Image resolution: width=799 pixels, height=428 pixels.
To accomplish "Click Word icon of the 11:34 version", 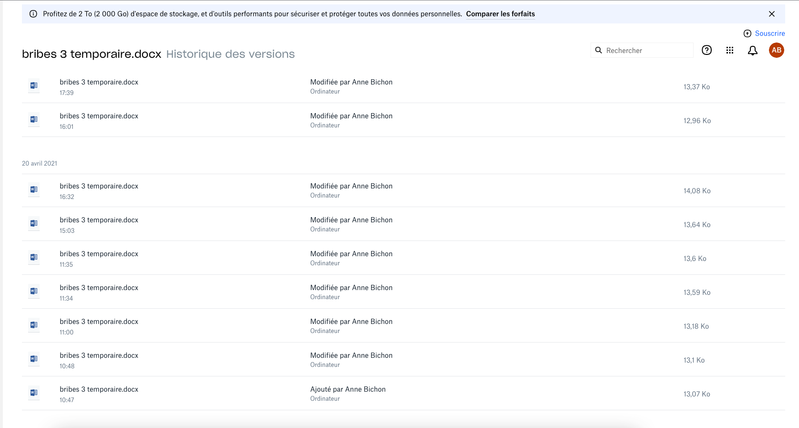I will click(x=34, y=292).
